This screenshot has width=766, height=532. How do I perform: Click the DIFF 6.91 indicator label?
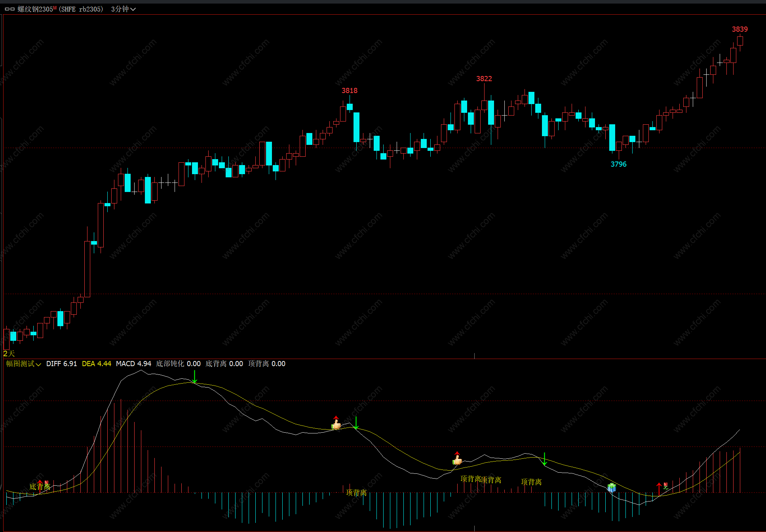click(x=61, y=363)
